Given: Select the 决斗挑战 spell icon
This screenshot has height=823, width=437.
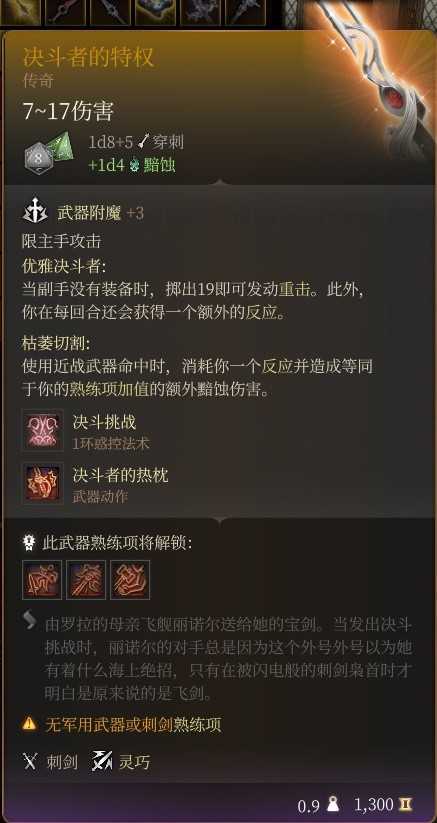Looking at the screenshot, I should [42, 430].
